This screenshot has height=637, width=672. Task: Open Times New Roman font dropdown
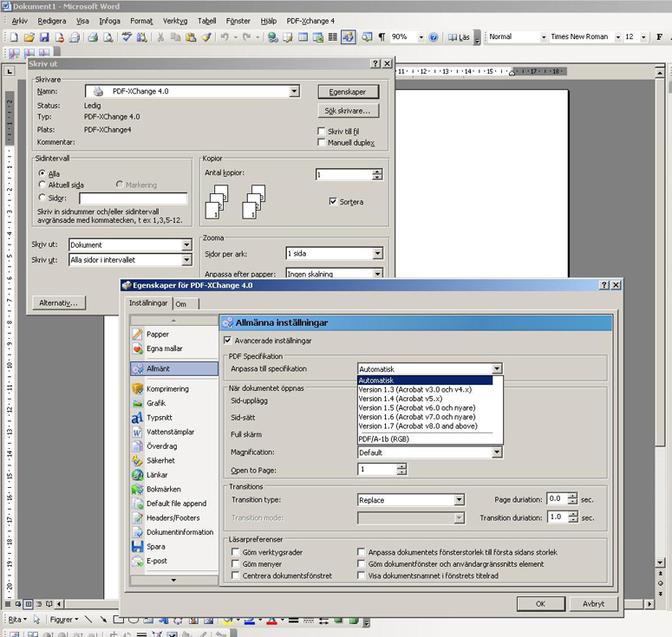pyautogui.click(x=618, y=37)
